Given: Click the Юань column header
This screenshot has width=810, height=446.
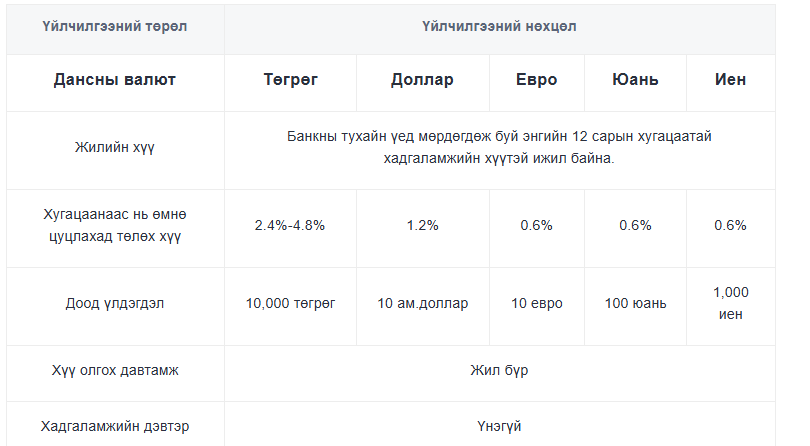Looking at the screenshot, I should pyautogui.click(x=635, y=80).
